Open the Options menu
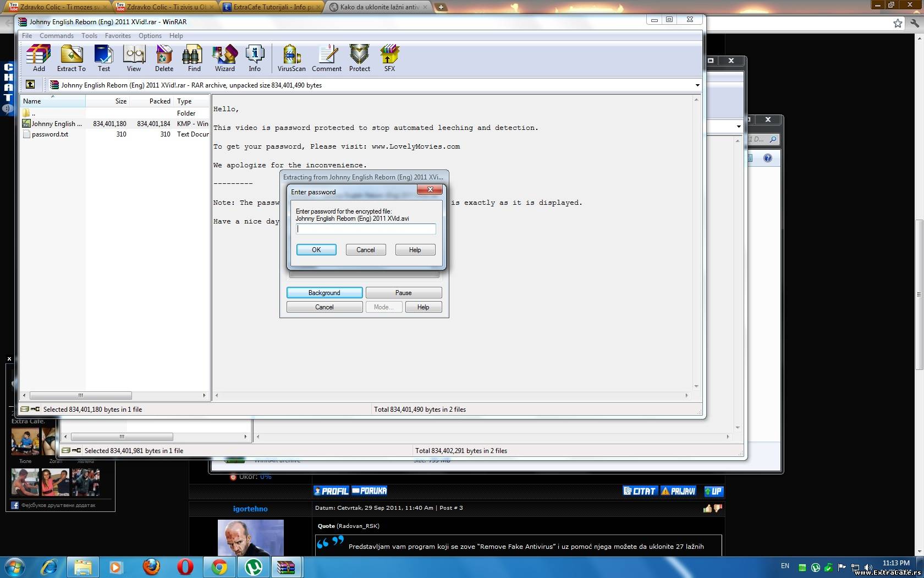This screenshot has height=578, width=924. tap(150, 36)
